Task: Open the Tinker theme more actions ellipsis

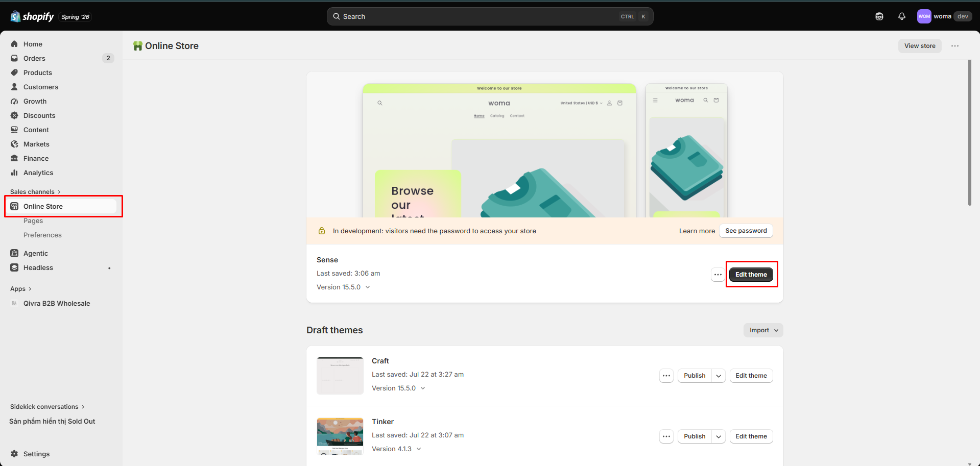Action: point(666,436)
